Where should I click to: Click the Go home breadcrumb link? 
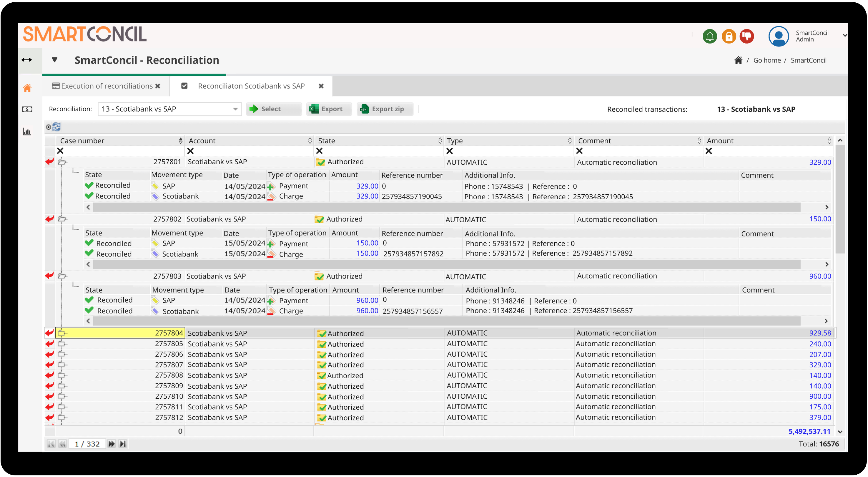click(x=767, y=60)
